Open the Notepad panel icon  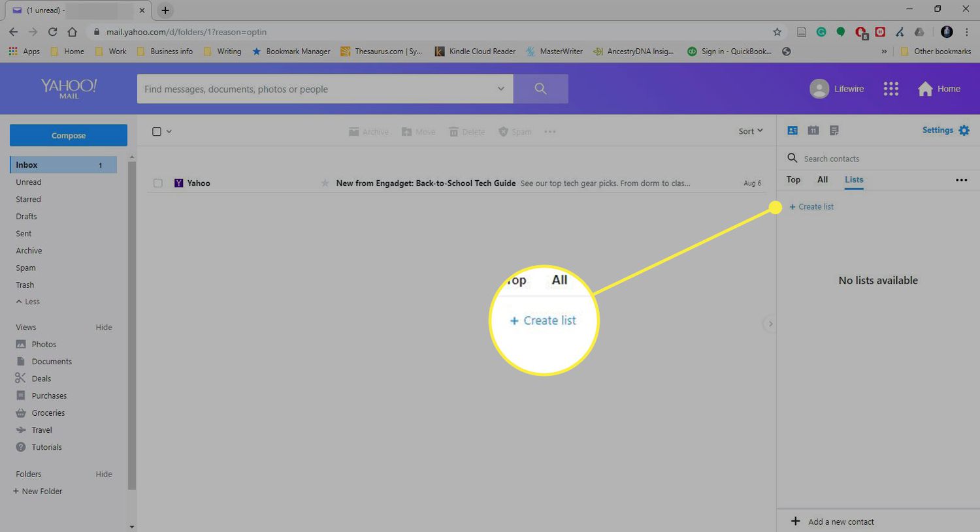[x=834, y=130]
